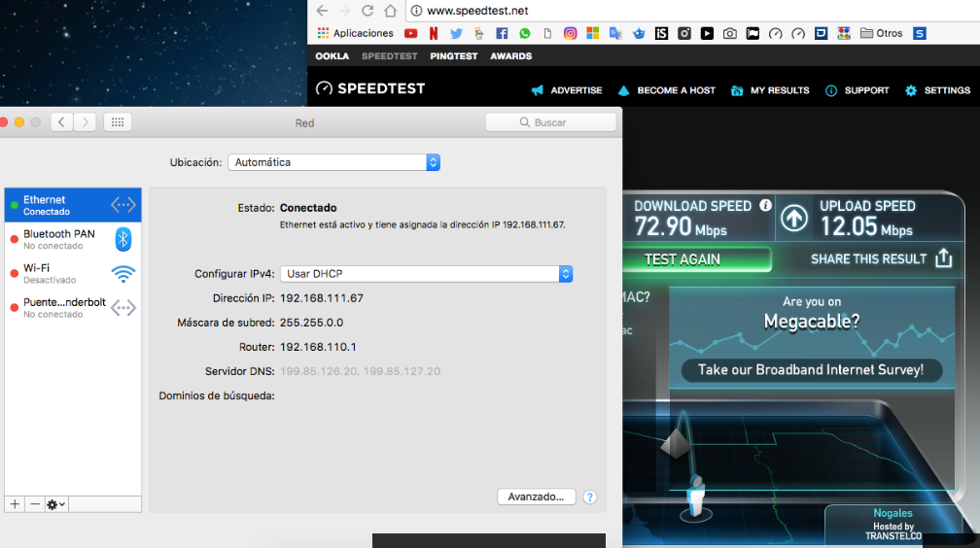Screen dimensions: 980x548
Task: Open the SUPPORT link
Action: [x=857, y=90]
